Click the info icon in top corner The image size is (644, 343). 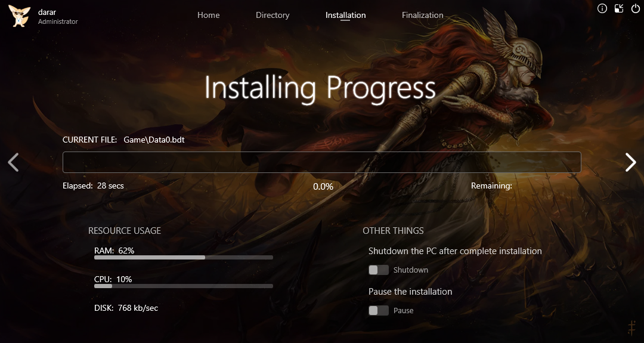602,8
